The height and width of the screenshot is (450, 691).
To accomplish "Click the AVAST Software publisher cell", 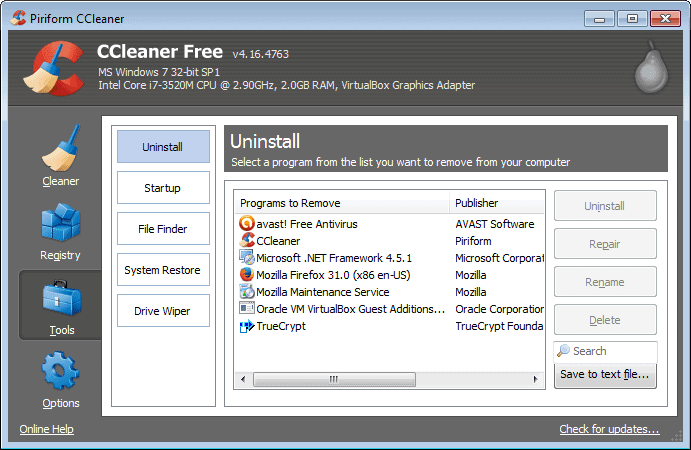I will click(x=494, y=224).
